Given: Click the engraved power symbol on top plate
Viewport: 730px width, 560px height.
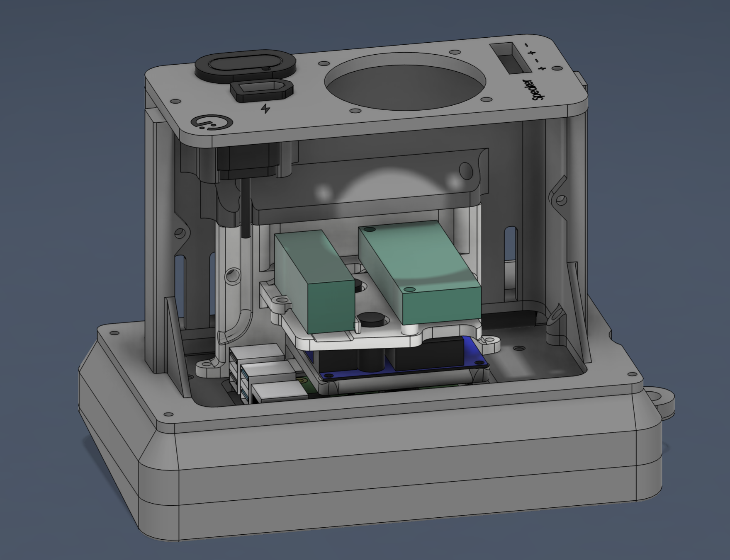Looking at the screenshot, I should click(x=211, y=122).
